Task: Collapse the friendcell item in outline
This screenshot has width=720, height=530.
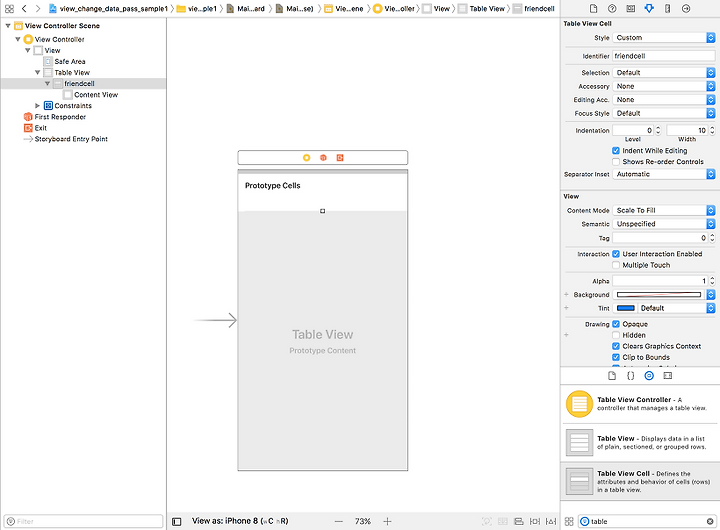Action: coord(47,84)
